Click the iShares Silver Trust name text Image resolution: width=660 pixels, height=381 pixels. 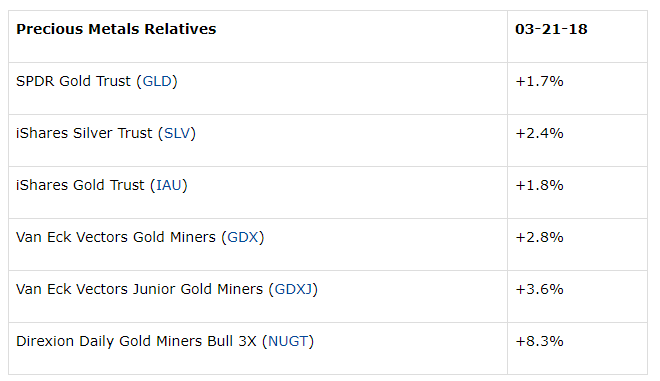pos(84,133)
